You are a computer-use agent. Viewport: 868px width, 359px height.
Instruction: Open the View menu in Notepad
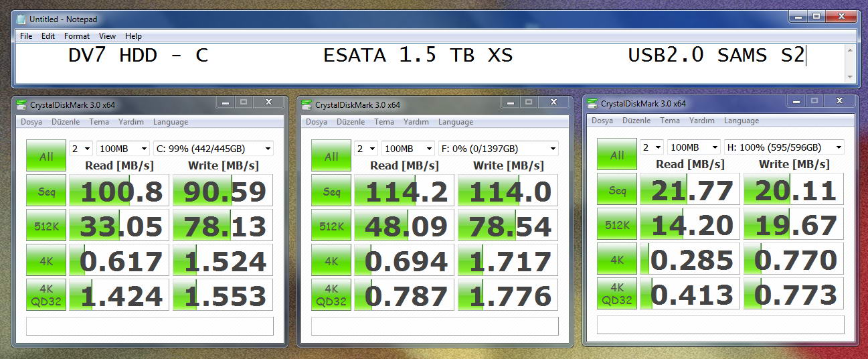(x=107, y=36)
